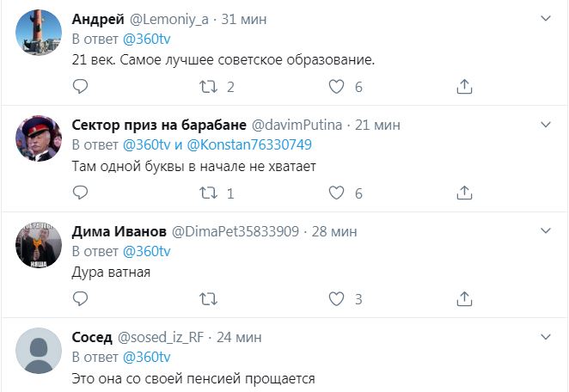The height and width of the screenshot is (392, 569).
Task: Reply to Андрей's tweet
Action: click(80, 87)
